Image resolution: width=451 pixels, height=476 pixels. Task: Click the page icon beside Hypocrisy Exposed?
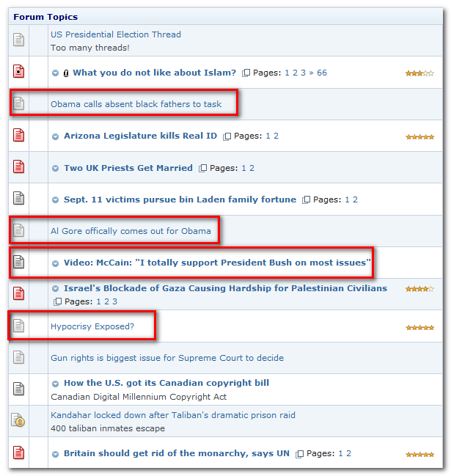click(x=18, y=326)
